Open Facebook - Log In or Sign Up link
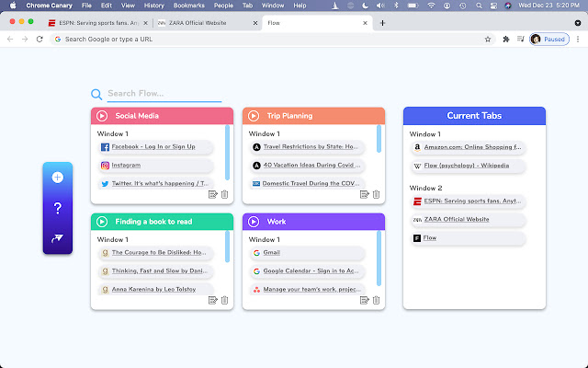 [153, 146]
